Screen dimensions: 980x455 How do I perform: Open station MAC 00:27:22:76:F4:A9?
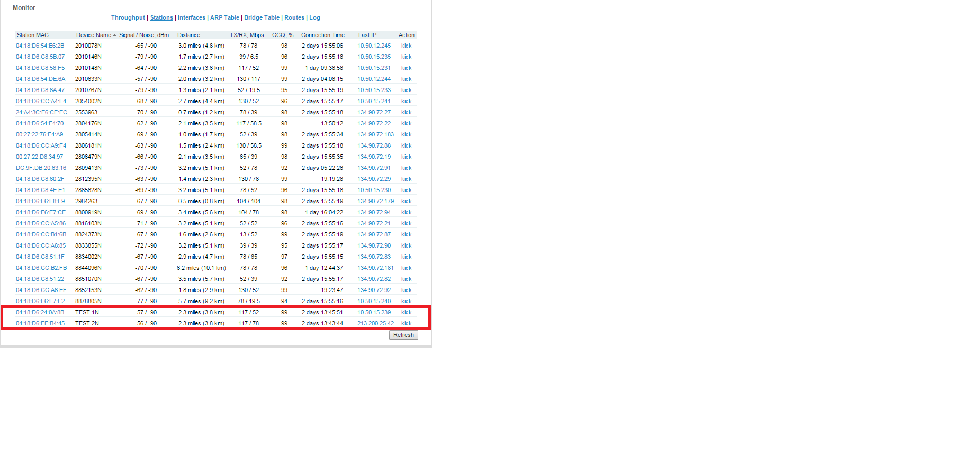(x=40, y=134)
